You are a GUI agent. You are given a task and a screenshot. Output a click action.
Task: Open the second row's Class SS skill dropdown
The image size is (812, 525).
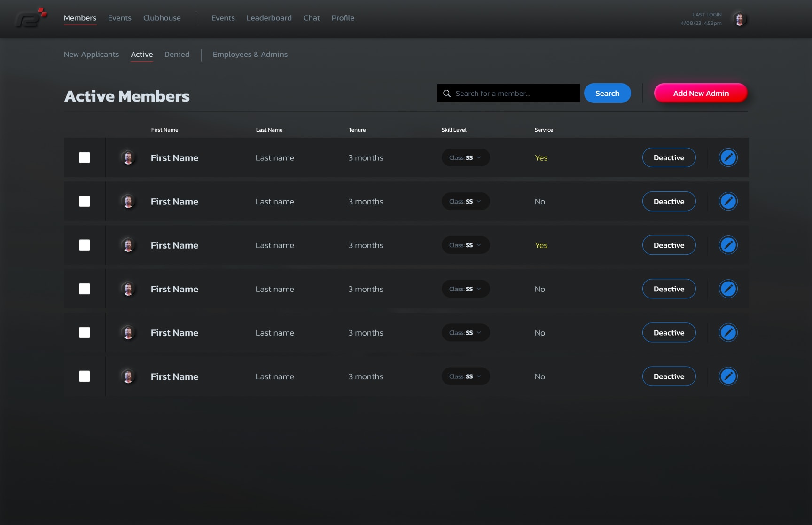[466, 201]
